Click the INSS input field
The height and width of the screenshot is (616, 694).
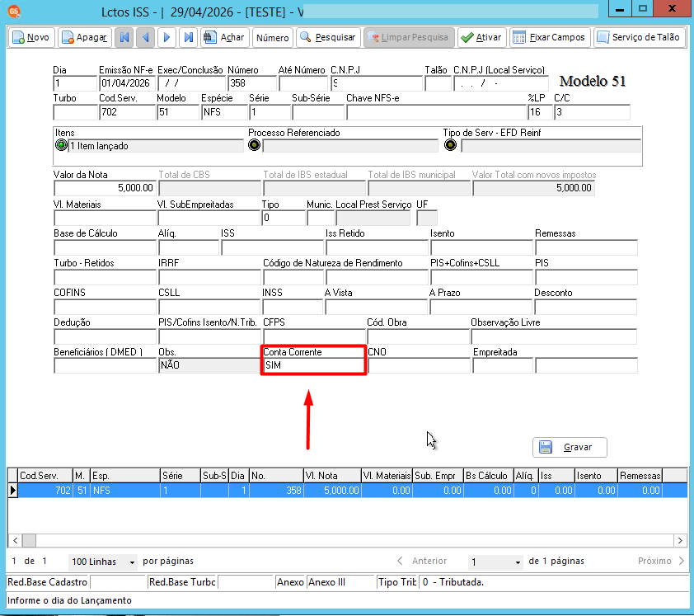click(x=293, y=307)
